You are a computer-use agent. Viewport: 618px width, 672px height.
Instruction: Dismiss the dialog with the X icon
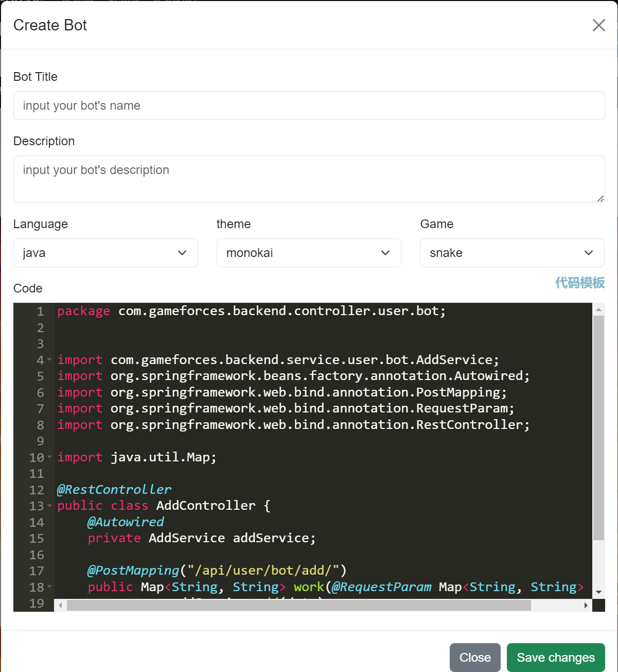click(598, 25)
